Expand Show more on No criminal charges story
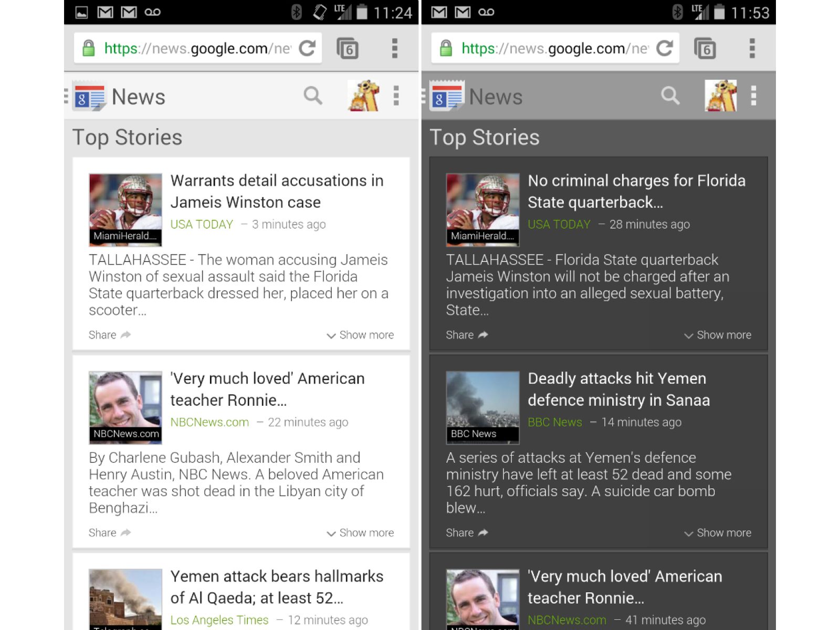Screen dimensions: 840x630 (x=718, y=335)
